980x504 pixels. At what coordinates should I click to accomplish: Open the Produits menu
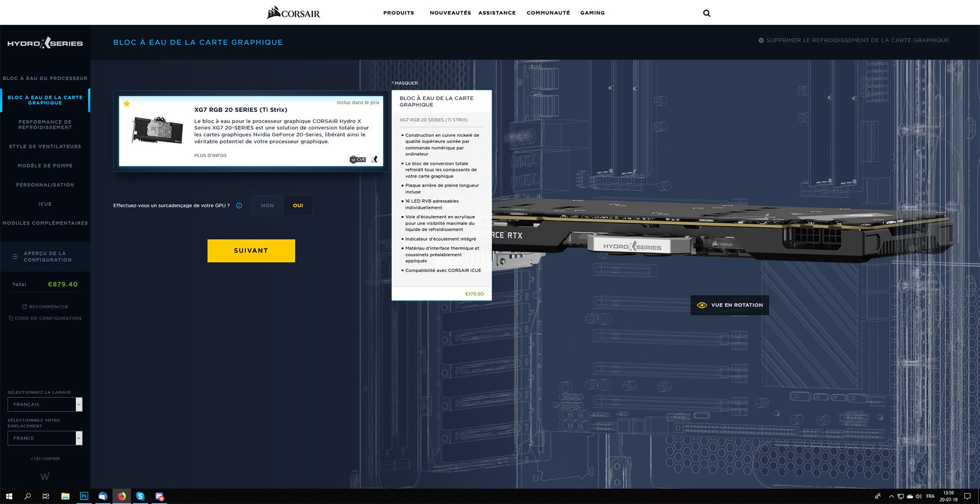[399, 13]
